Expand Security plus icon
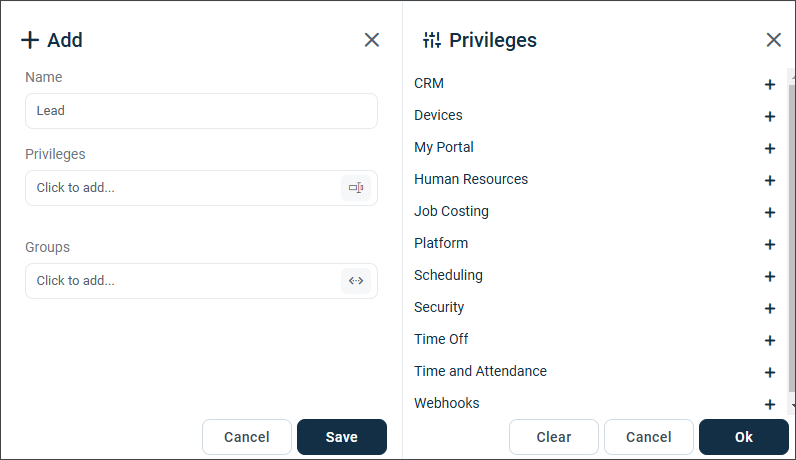The width and height of the screenshot is (796, 460). 770,308
